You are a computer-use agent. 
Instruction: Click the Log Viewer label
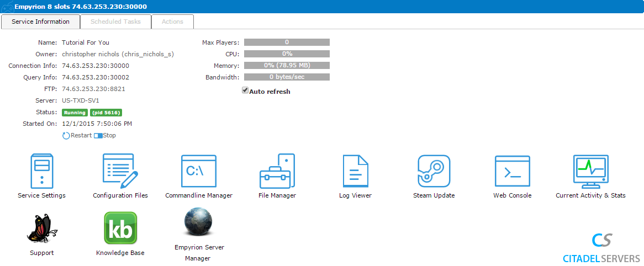click(x=355, y=195)
